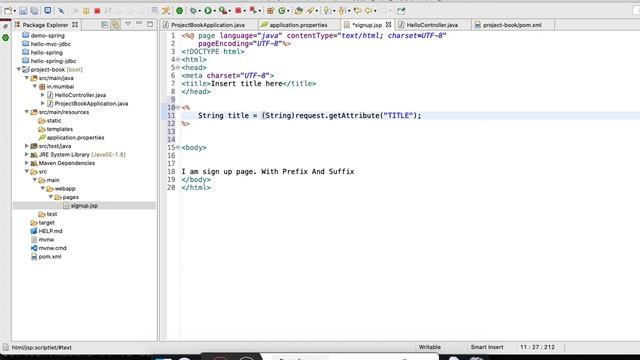
Task: Click the Save icon in toolbar
Action: point(23,11)
